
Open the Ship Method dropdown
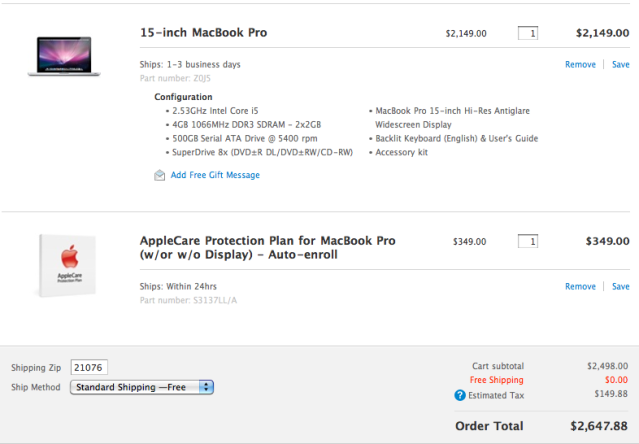(x=142, y=387)
